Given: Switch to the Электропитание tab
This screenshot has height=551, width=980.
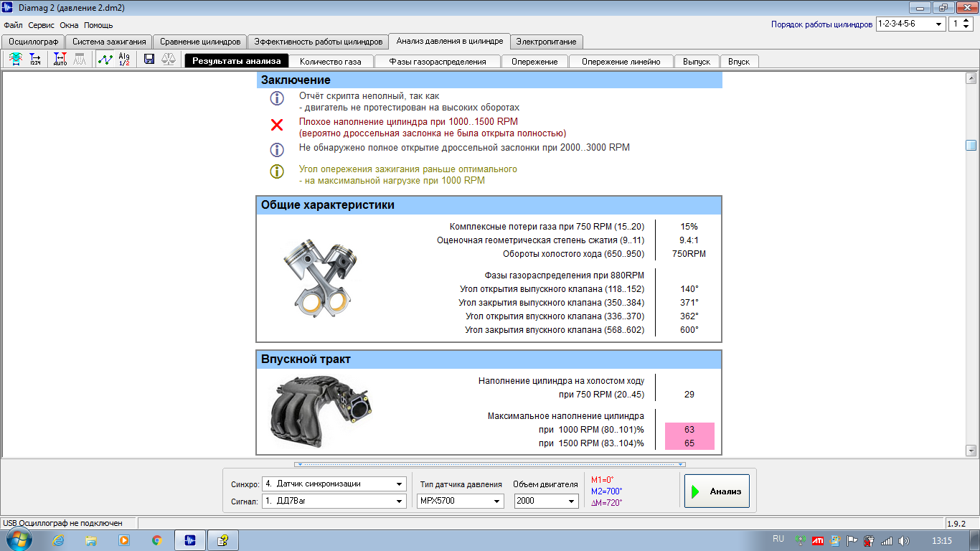Looking at the screenshot, I should point(546,42).
